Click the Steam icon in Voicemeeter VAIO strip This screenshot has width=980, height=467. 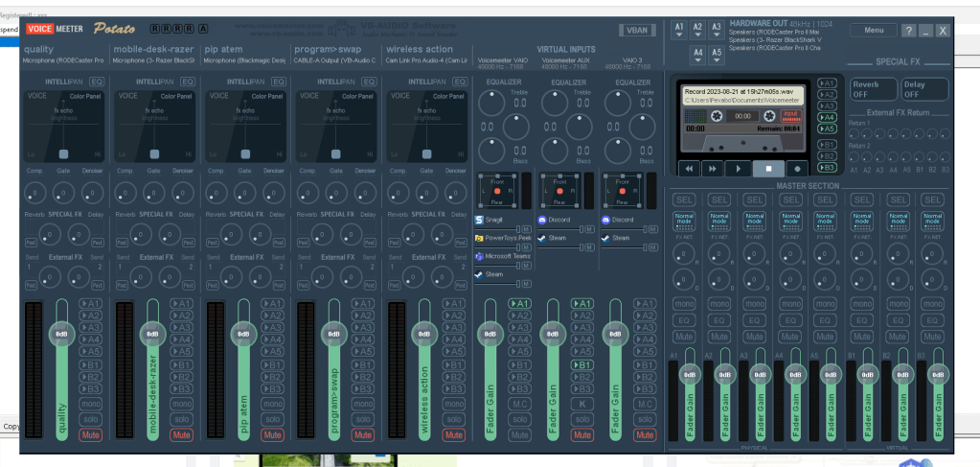[x=479, y=274]
